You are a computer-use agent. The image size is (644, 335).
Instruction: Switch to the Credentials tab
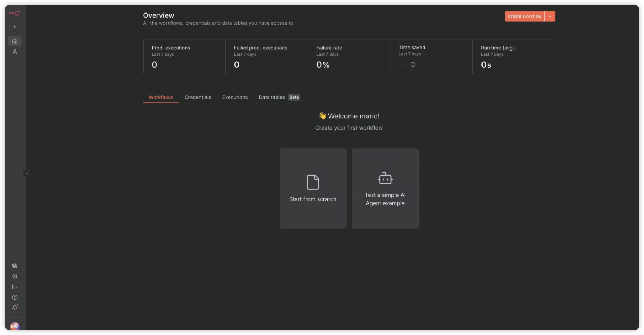(x=198, y=97)
